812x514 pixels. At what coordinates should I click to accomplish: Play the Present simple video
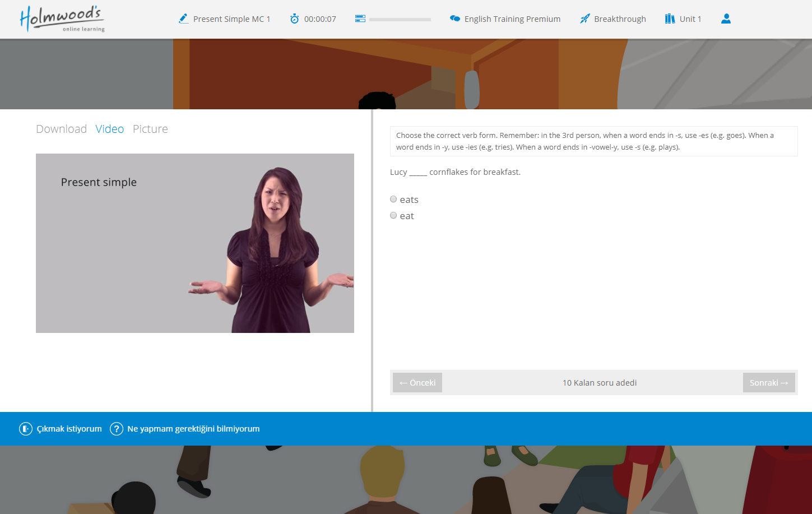(195, 243)
